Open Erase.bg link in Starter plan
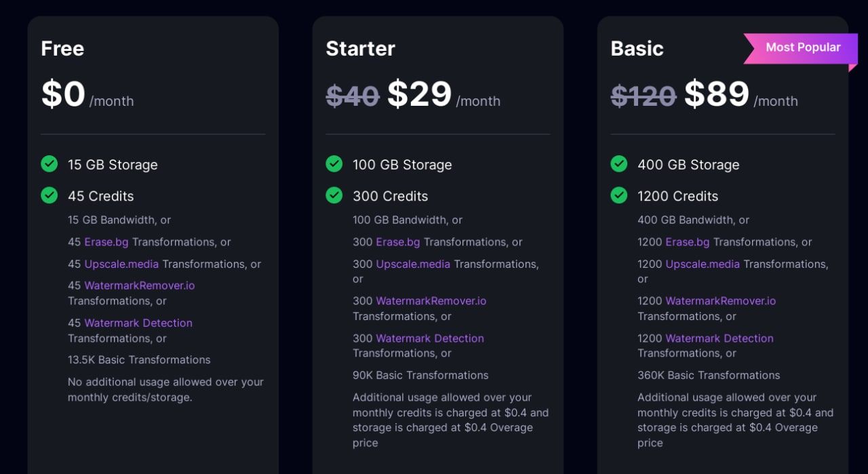868x474 pixels. pyautogui.click(x=398, y=242)
